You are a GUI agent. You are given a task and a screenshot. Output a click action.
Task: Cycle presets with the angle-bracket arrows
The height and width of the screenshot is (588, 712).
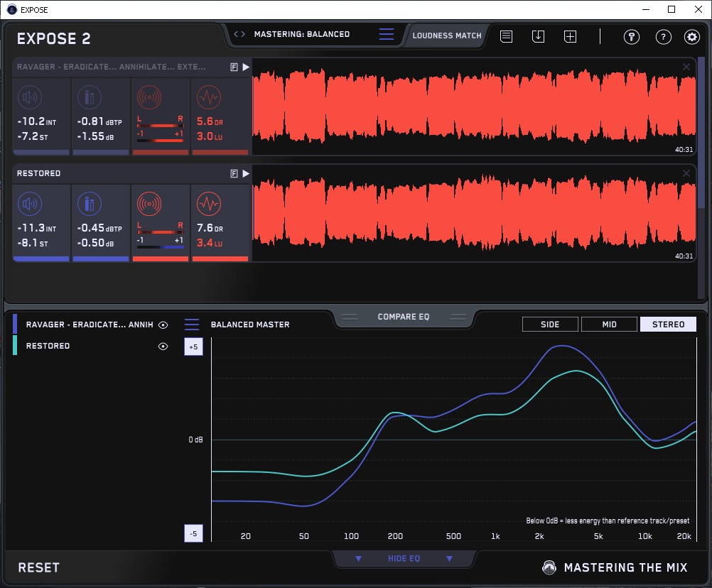pyautogui.click(x=239, y=34)
